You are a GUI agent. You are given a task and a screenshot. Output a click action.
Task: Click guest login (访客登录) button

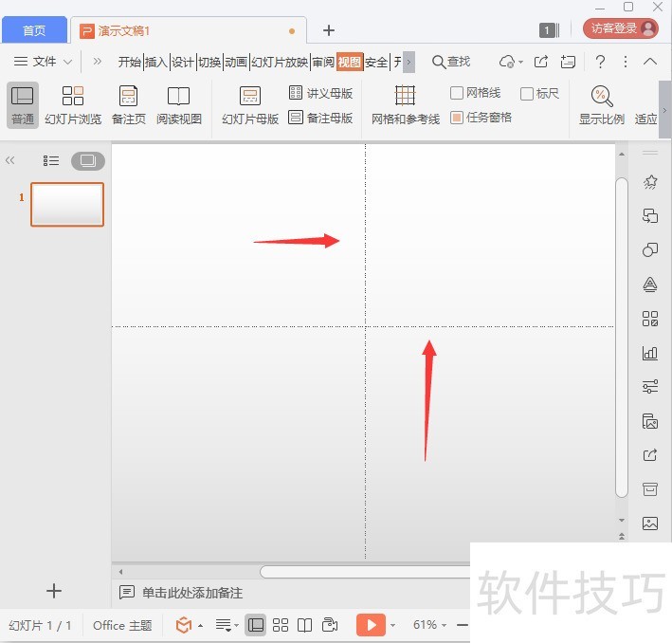point(620,28)
